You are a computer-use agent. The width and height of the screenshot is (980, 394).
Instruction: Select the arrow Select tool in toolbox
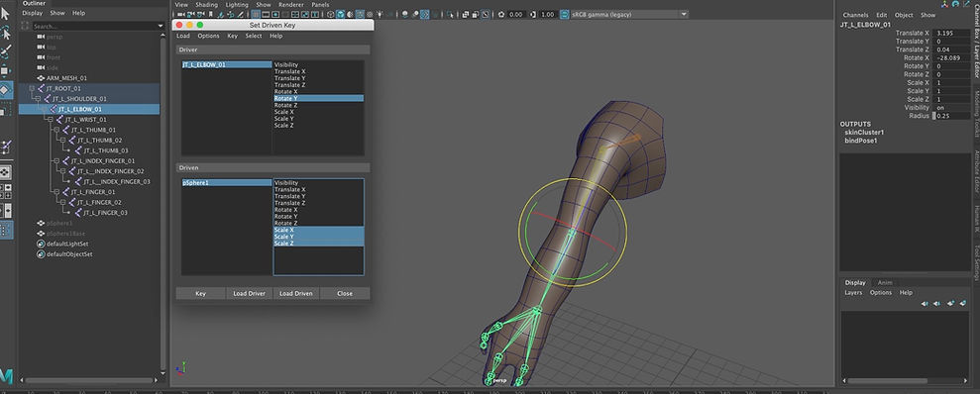tap(5, 14)
